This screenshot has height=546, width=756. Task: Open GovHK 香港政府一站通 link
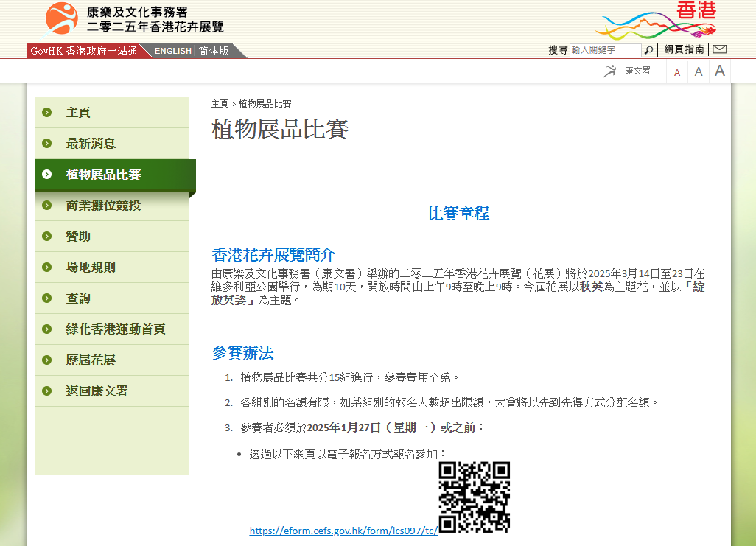point(84,51)
